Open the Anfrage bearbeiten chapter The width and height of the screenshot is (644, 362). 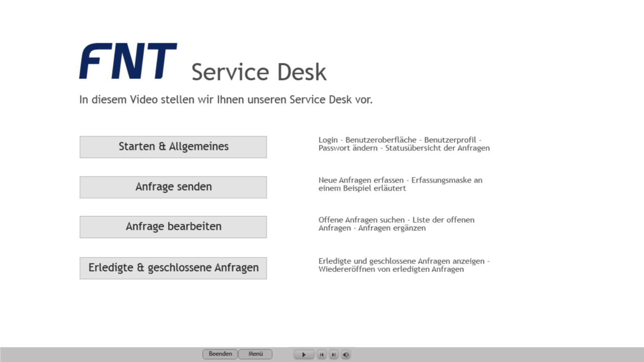pyautogui.click(x=173, y=227)
